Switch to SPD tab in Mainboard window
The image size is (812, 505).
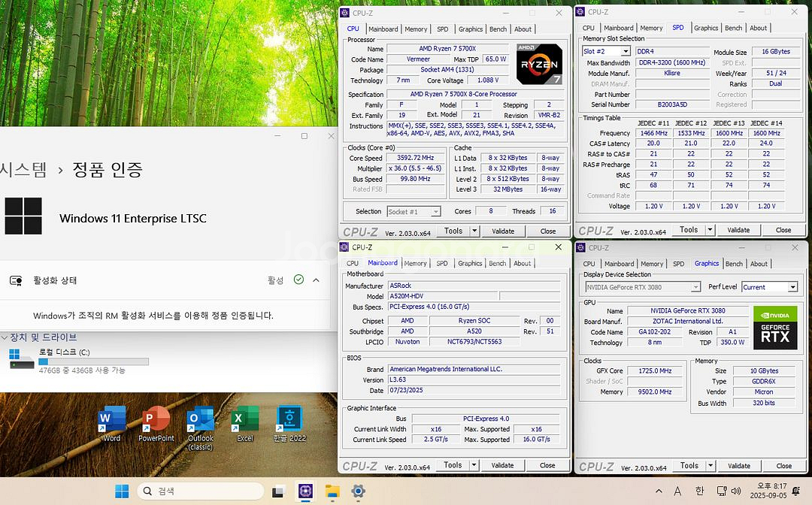pyautogui.click(x=442, y=263)
